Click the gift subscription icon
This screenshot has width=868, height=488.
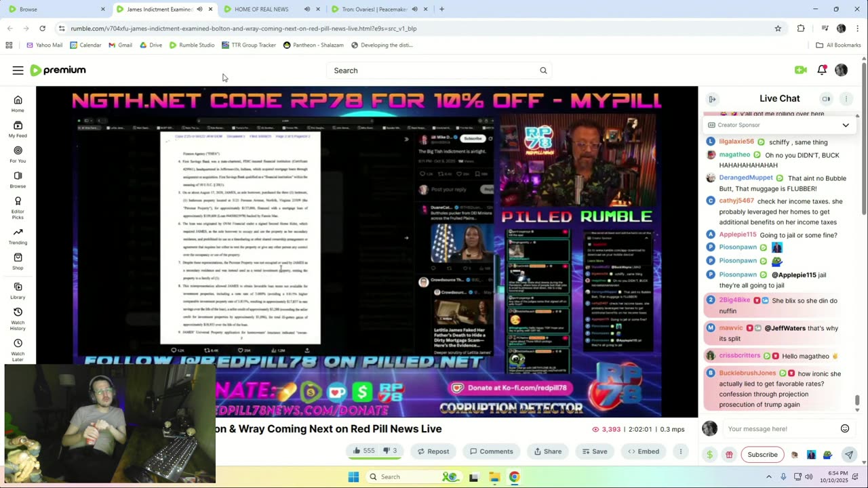tap(729, 455)
